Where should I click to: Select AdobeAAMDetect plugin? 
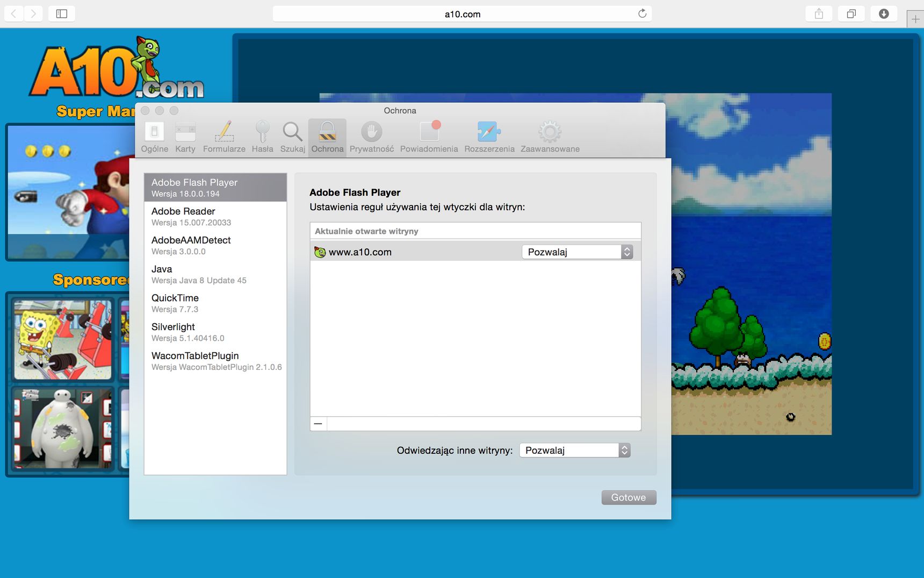pyautogui.click(x=215, y=245)
